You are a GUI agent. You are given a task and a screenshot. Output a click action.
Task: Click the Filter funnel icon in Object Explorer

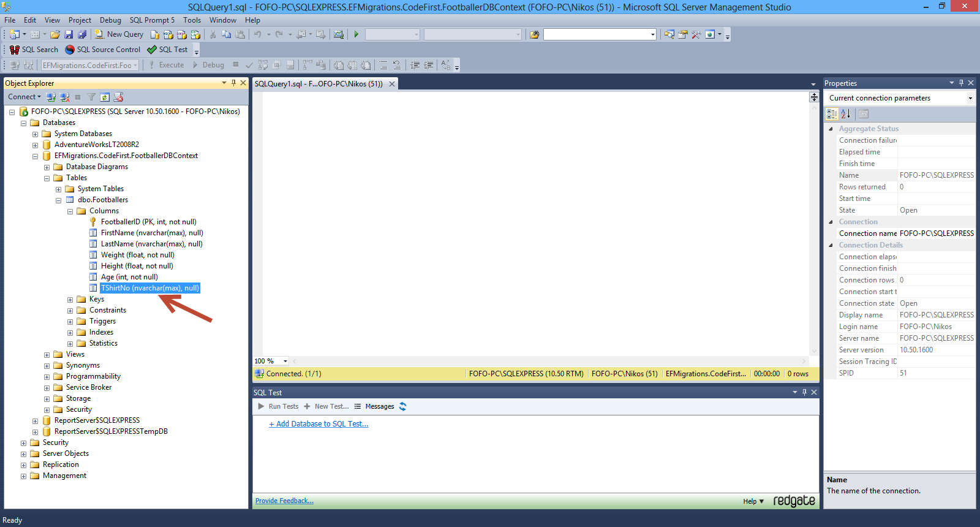coord(91,97)
